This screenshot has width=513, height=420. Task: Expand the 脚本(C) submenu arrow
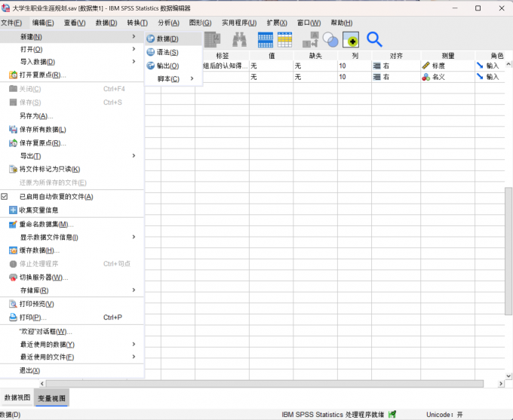tap(192, 78)
